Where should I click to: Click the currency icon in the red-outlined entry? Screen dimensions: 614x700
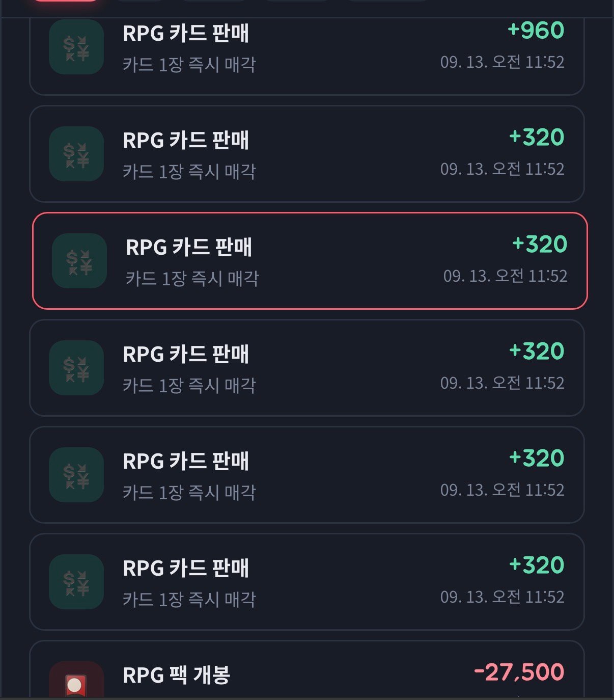[79, 261]
